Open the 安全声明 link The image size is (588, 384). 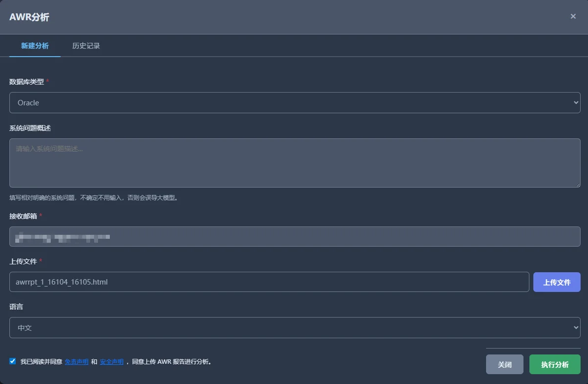coord(112,362)
